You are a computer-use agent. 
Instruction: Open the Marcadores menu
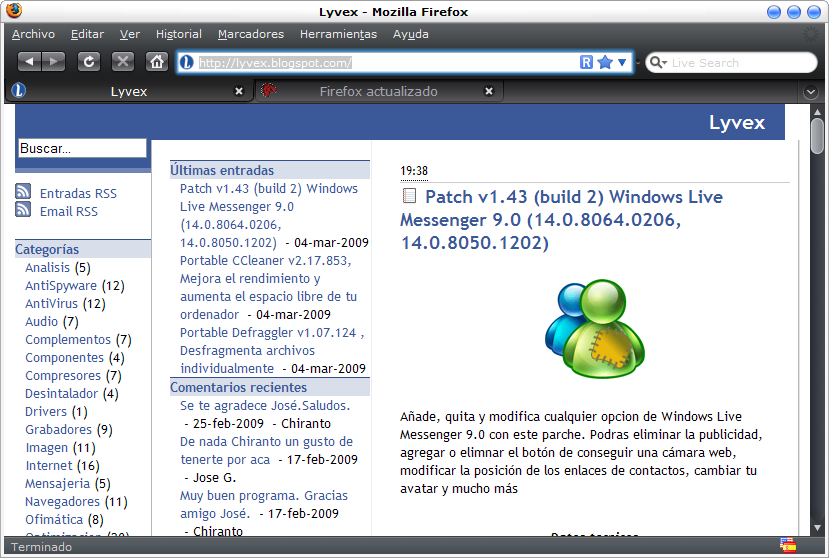[250, 34]
